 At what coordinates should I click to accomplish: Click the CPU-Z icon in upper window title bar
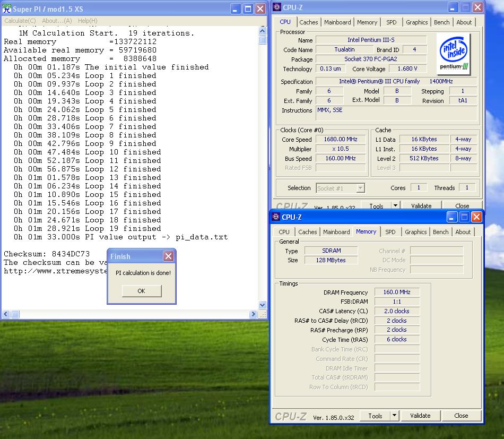[x=276, y=7]
